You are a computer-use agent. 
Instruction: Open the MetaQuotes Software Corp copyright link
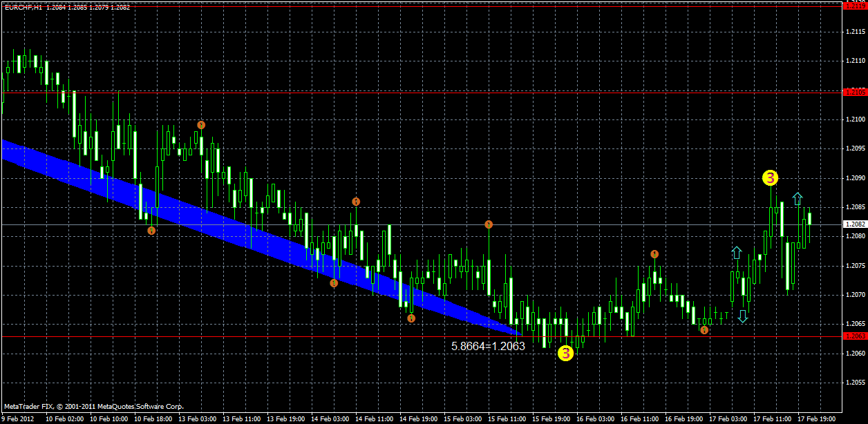tap(93, 407)
